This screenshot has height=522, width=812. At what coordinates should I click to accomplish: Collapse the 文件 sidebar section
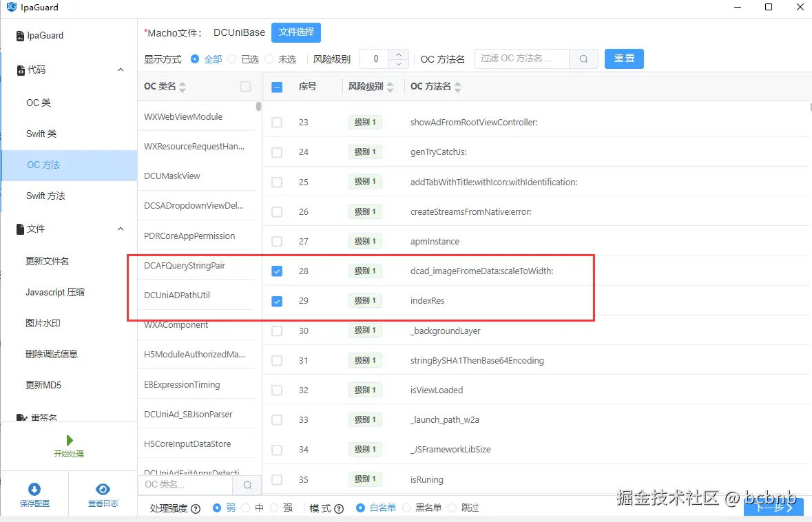point(121,229)
